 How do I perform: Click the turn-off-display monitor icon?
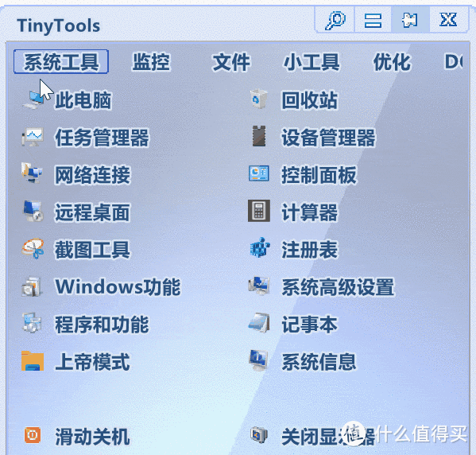259,435
